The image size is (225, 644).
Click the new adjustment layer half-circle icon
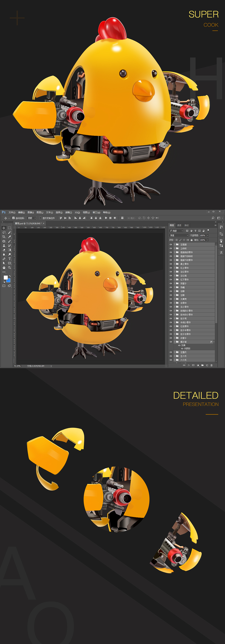coord(198,365)
